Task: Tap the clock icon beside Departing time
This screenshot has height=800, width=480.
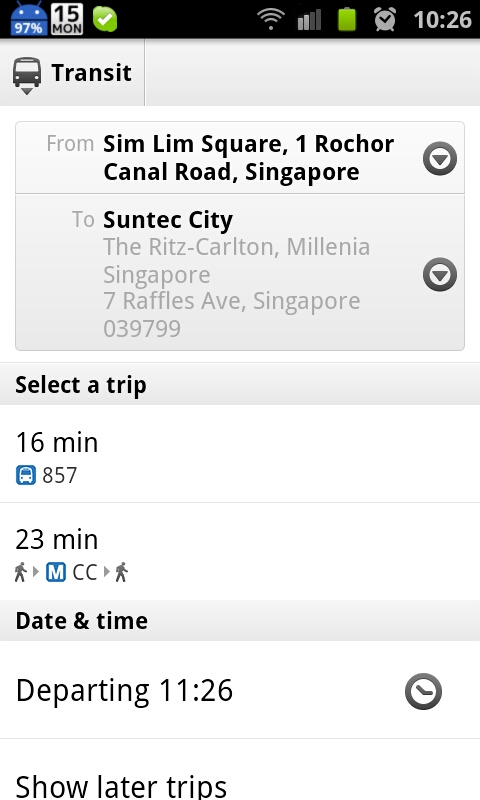Action: click(x=423, y=691)
